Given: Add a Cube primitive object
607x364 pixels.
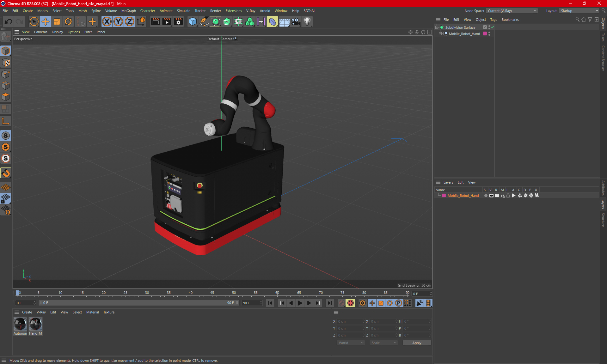Looking at the screenshot, I should click(x=193, y=21).
